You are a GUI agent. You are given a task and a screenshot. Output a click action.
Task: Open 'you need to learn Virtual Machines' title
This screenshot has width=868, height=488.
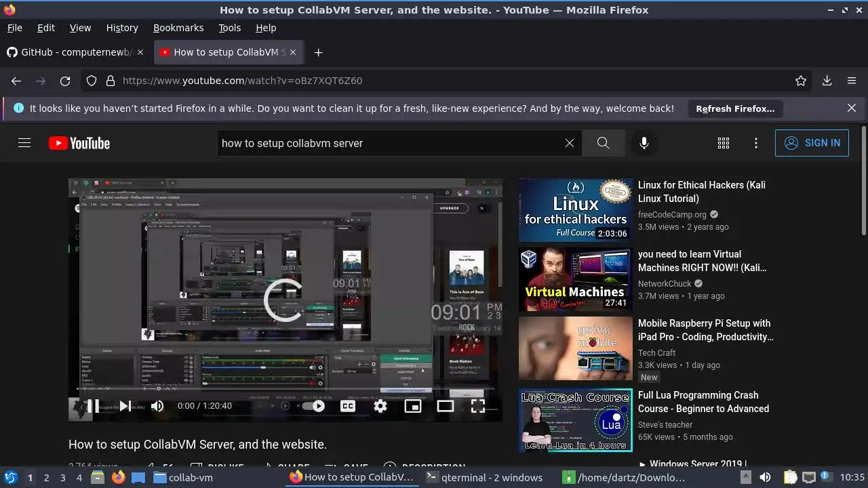pos(703,261)
